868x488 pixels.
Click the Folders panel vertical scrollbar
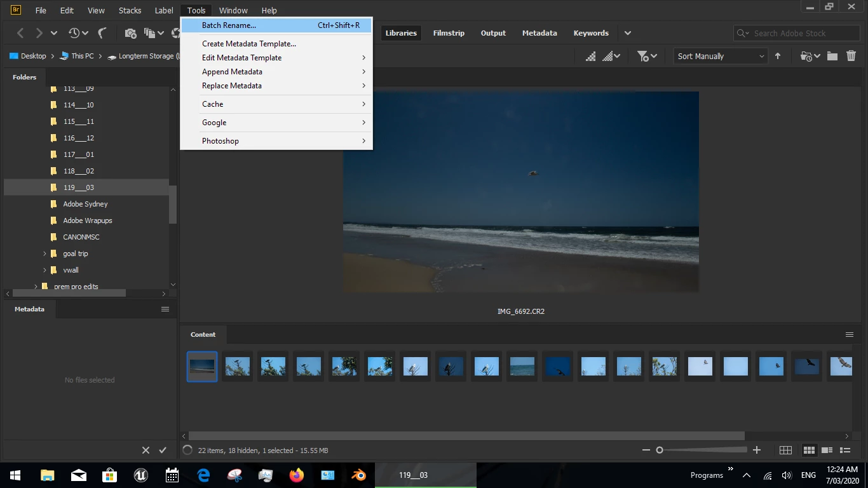pyautogui.click(x=173, y=205)
